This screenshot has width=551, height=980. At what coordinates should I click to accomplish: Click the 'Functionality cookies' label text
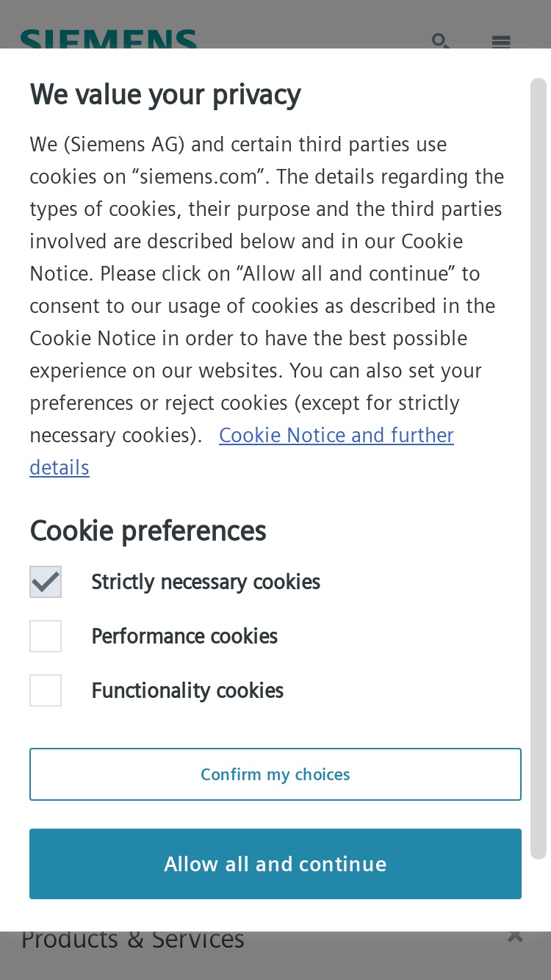(187, 691)
